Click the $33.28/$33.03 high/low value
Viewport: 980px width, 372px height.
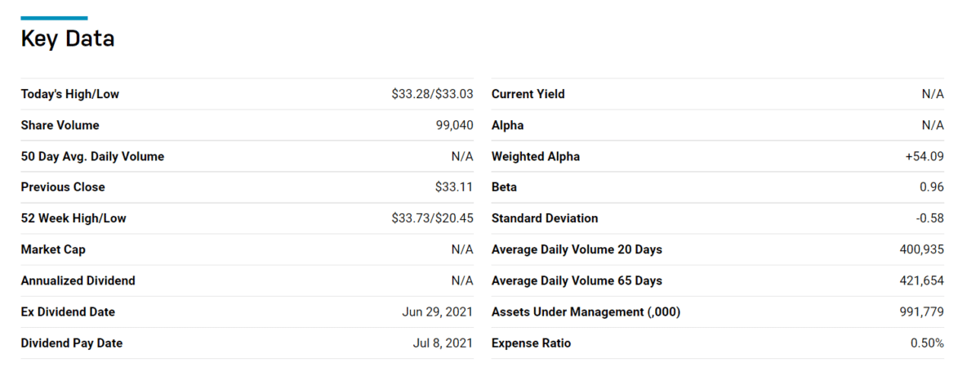tap(433, 94)
